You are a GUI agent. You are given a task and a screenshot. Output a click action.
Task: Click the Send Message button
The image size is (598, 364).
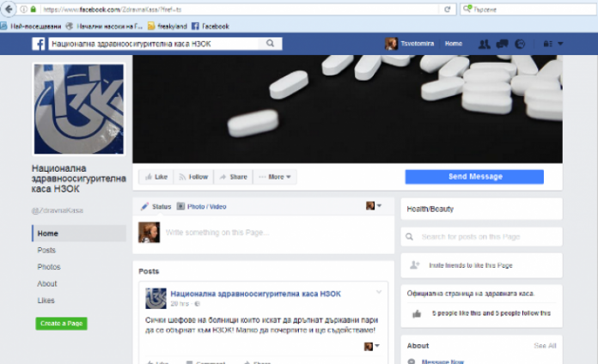(474, 176)
